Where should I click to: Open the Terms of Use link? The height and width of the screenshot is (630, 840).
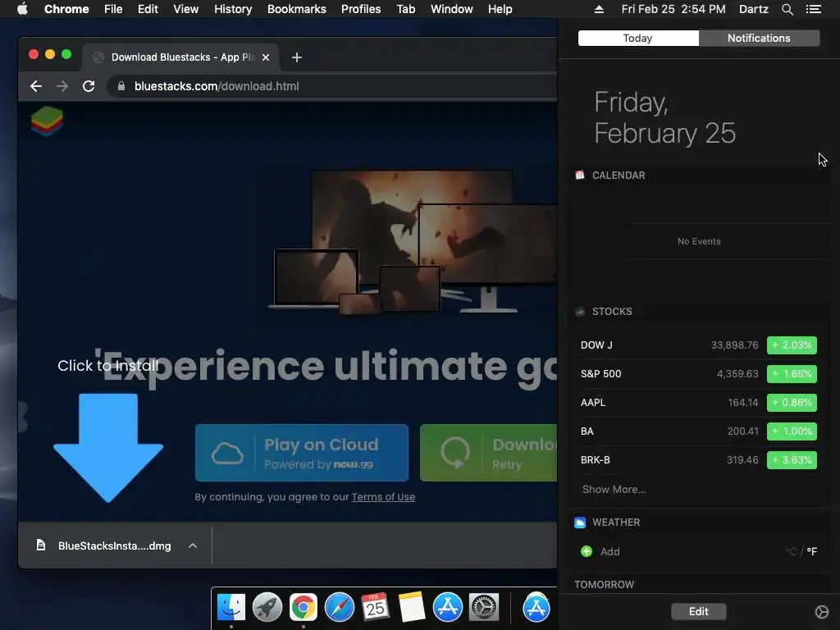coord(383,497)
